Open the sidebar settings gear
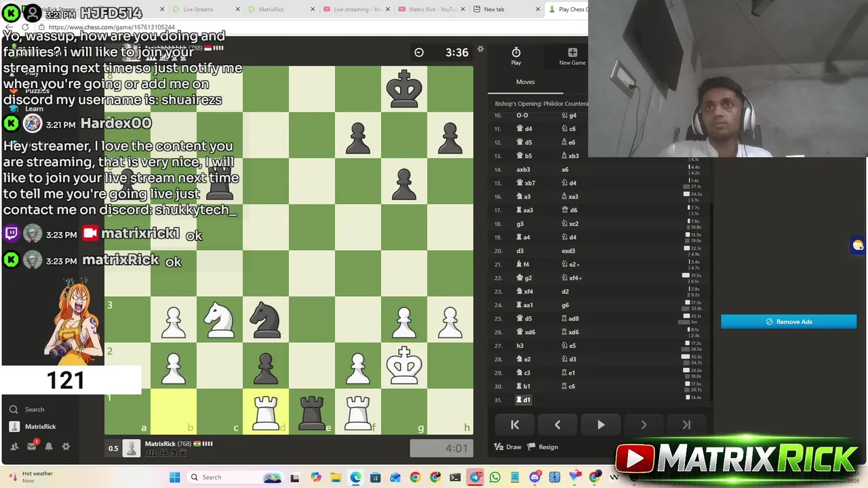Viewport: 868px width, 488px height. pos(66,447)
